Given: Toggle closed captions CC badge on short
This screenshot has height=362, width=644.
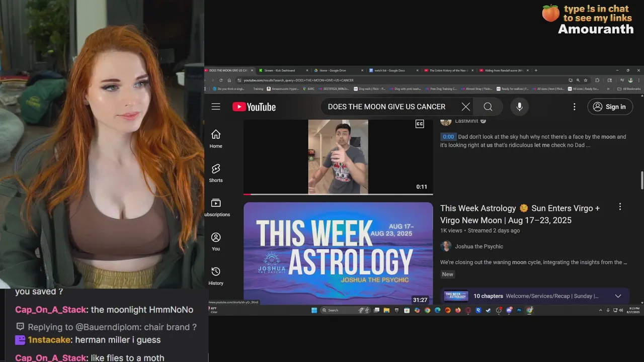Looking at the screenshot, I should [420, 124].
